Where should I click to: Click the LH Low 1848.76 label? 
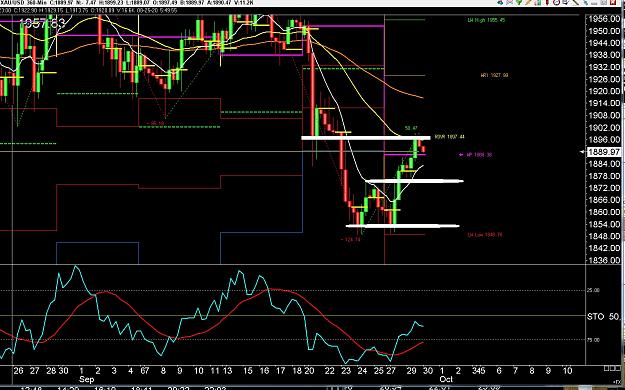pos(485,235)
